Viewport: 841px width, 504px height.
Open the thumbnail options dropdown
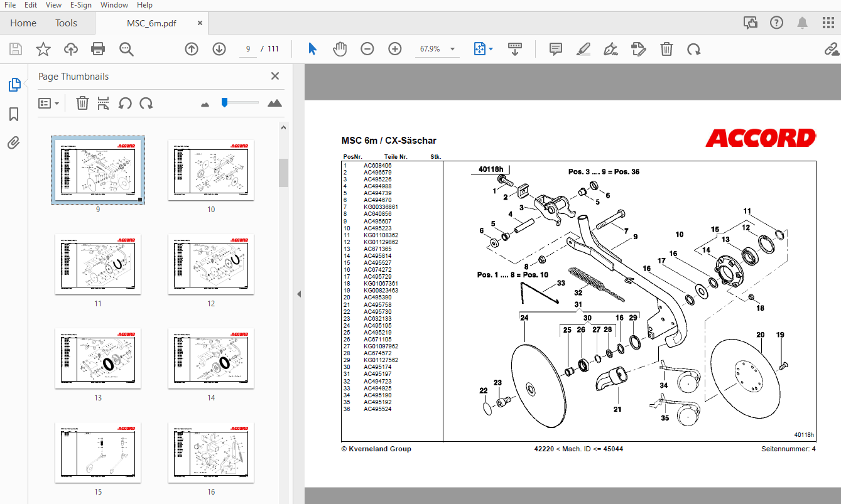(x=49, y=103)
